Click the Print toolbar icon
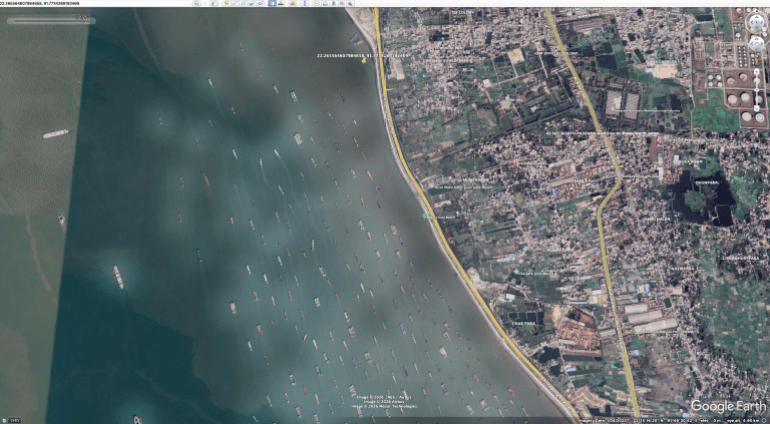770x424 pixels. coord(326,3)
